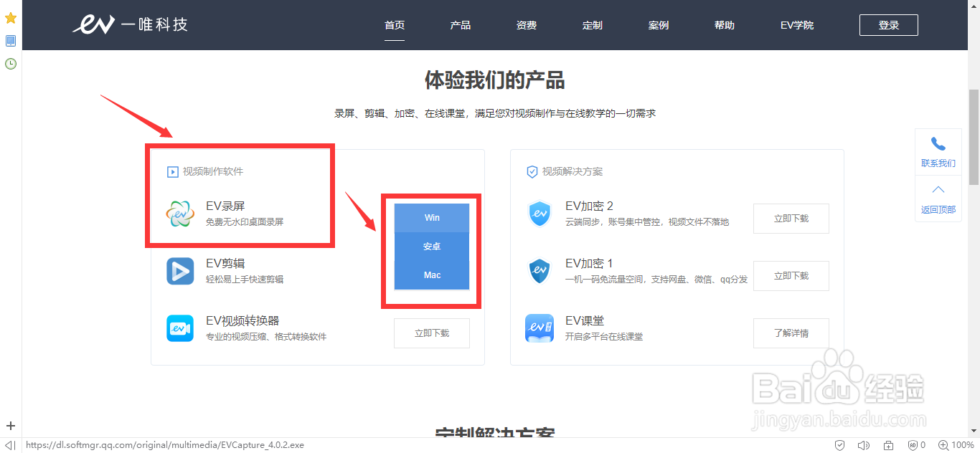This screenshot has width=980, height=453.
Task: Open the blue panel icon in the sidebar
Action: click(11, 41)
